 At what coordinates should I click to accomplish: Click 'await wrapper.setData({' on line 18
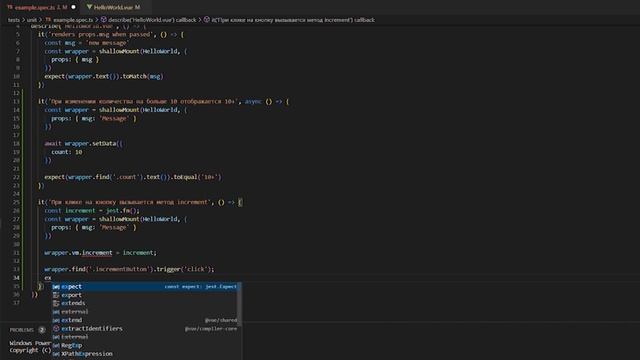(x=83, y=144)
